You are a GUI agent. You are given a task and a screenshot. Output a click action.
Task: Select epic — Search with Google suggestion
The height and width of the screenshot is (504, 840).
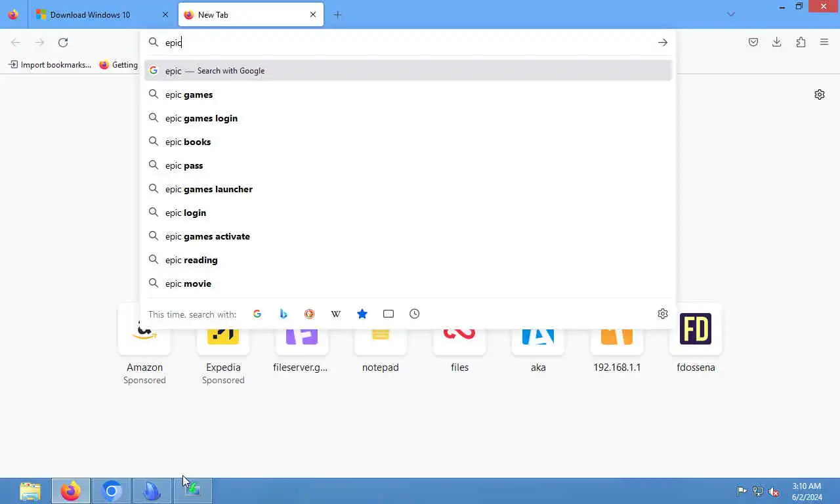pos(408,71)
